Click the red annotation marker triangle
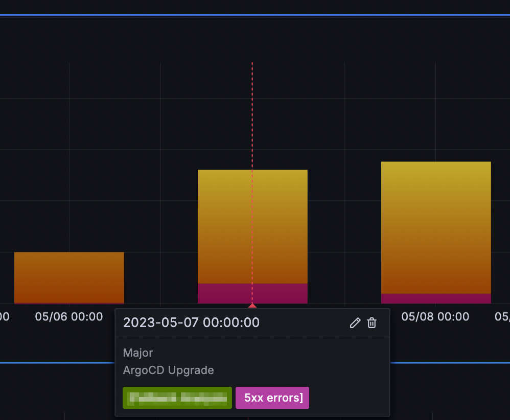510x420 pixels. coord(252,306)
